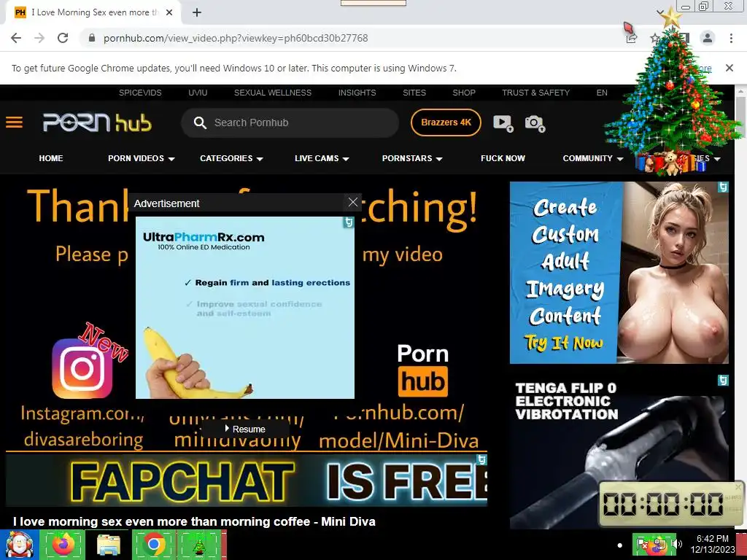This screenshot has height=560, width=747.
Task: Click the FAPCHAT IS FREE banner
Action: click(247, 480)
